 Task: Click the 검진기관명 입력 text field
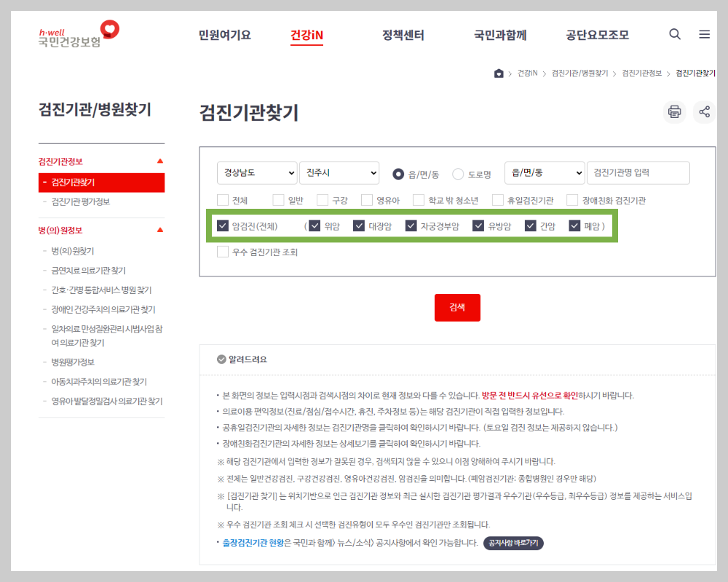click(x=638, y=173)
